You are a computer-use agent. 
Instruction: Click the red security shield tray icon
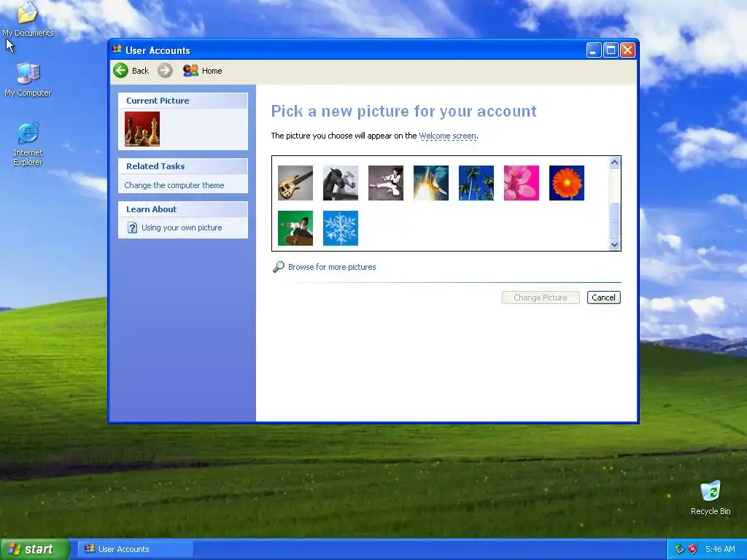pos(693,549)
